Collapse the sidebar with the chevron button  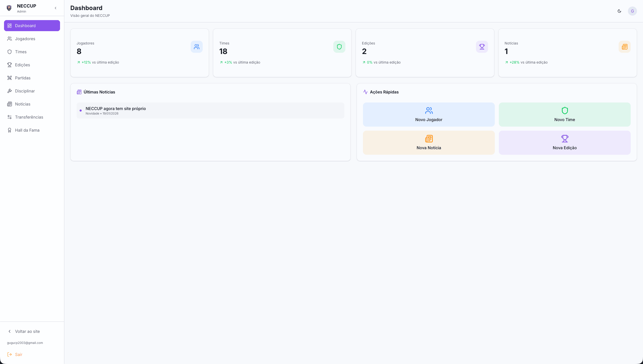pos(56,8)
